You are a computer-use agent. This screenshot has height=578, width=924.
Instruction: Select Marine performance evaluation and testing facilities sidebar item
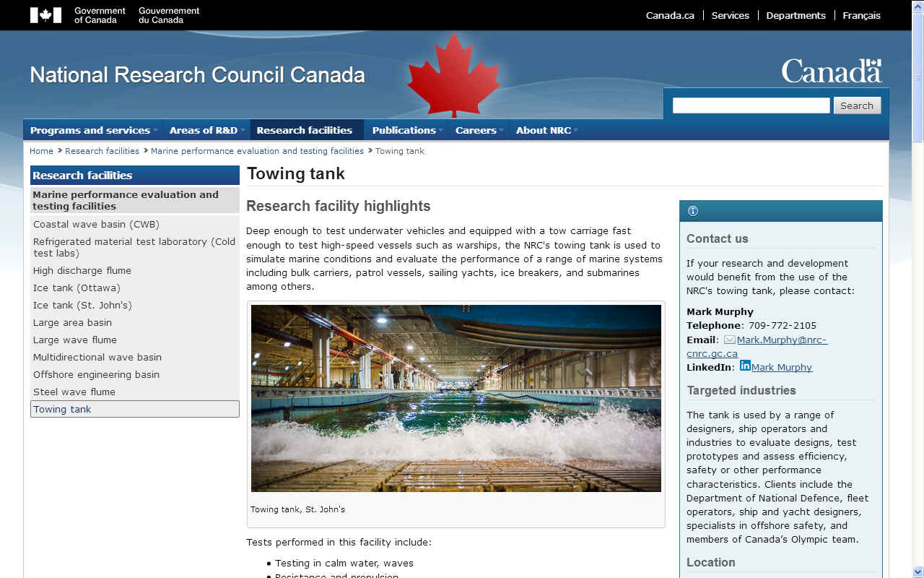point(134,200)
